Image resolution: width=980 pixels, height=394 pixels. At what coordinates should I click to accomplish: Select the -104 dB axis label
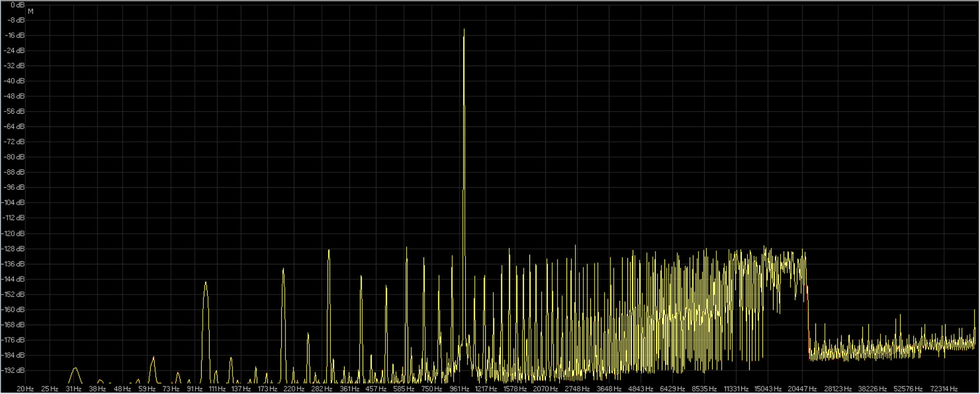tap(14, 203)
